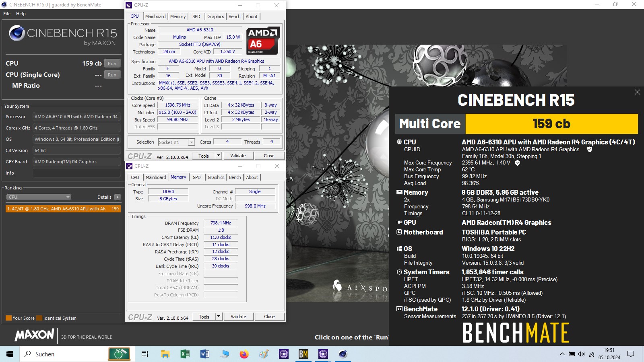
Task: Click Validate in CPU-Z CPU-tab window
Action: pyautogui.click(x=238, y=156)
